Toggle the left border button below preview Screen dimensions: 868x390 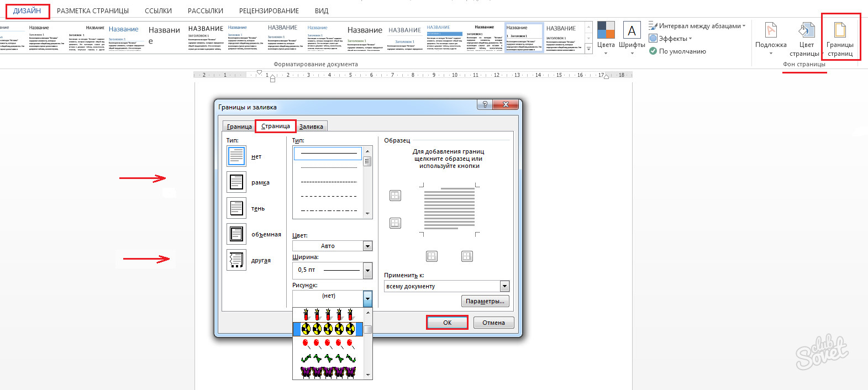point(432,256)
